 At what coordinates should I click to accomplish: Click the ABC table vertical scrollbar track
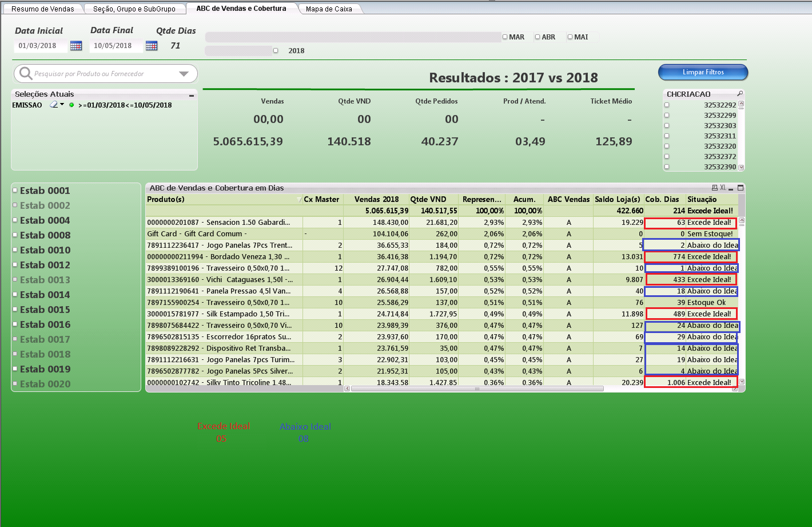742,300
